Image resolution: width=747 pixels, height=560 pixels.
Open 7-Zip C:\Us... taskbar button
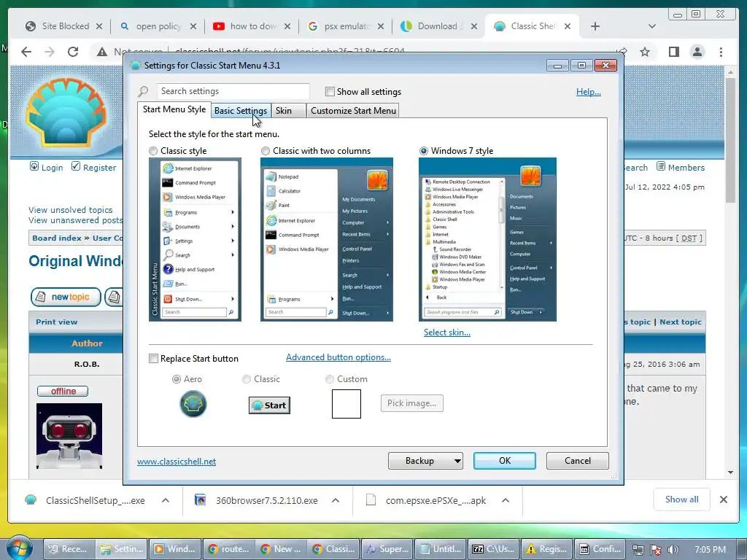(494, 548)
